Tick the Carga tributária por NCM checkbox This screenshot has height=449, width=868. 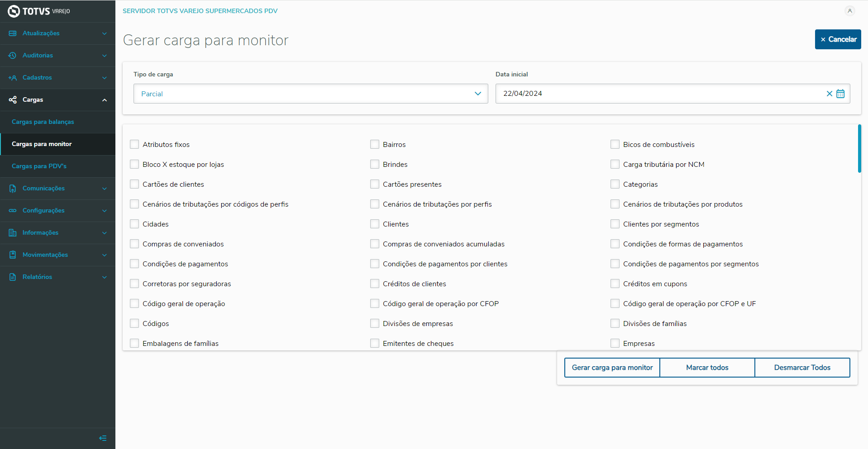[x=615, y=164]
